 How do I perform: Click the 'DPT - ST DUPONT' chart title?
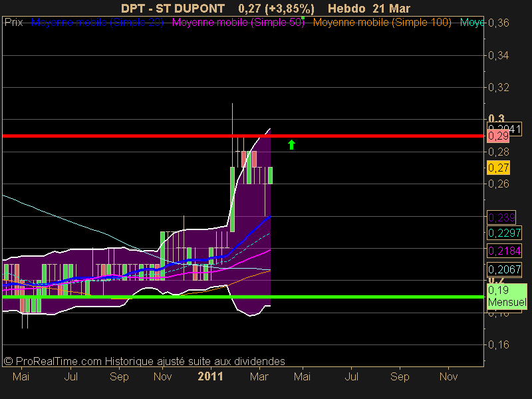pyautogui.click(x=173, y=8)
